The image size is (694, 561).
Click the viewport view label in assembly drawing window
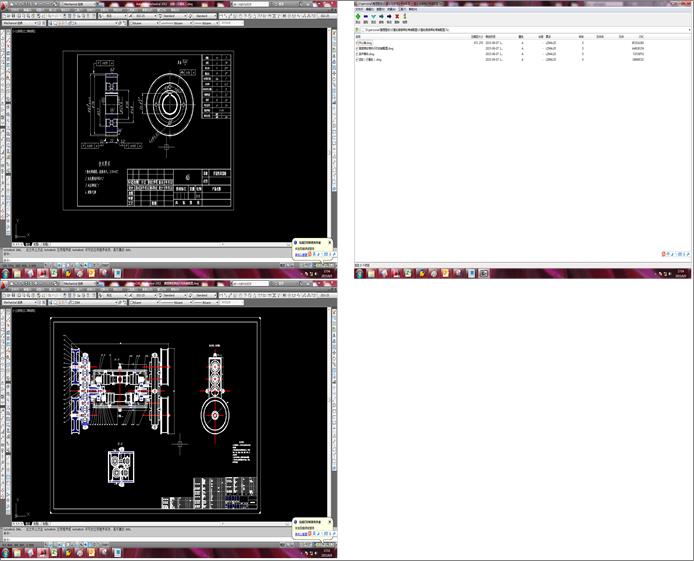(24, 311)
